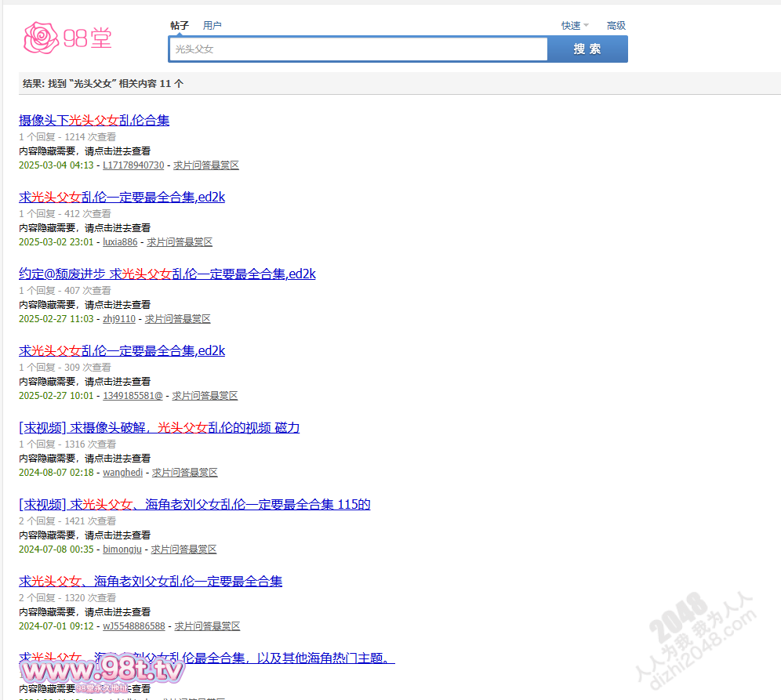
Task: Open 求片问答悬赏区 link next to luxia886
Action: tap(180, 242)
